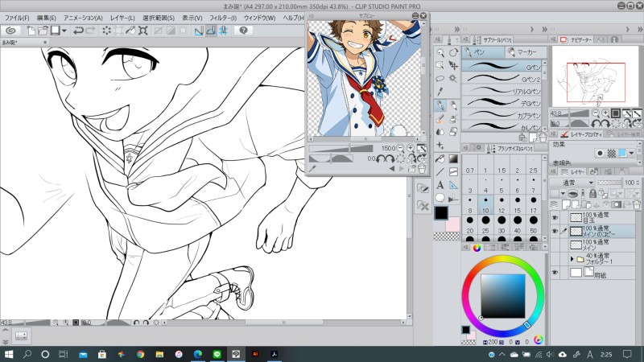Open the save icon dropdown arrow
The width and height of the screenshot is (644, 362).
pyautogui.click(x=64, y=31)
